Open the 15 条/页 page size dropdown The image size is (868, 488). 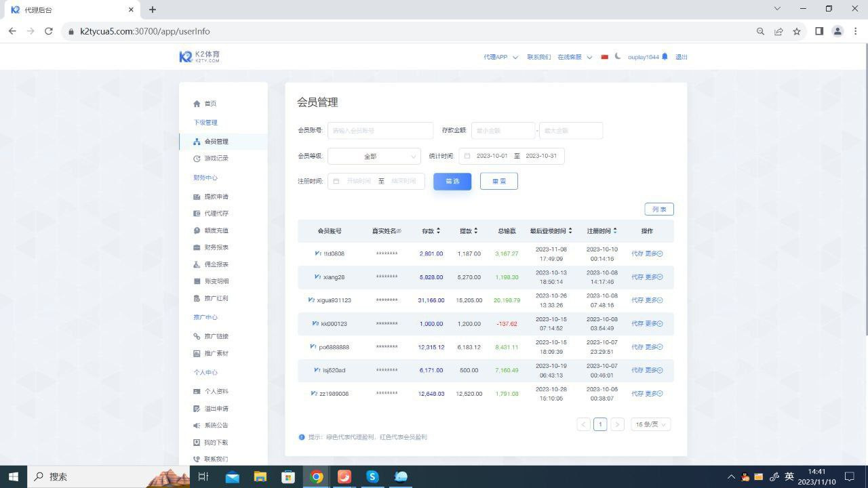click(x=650, y=424)
